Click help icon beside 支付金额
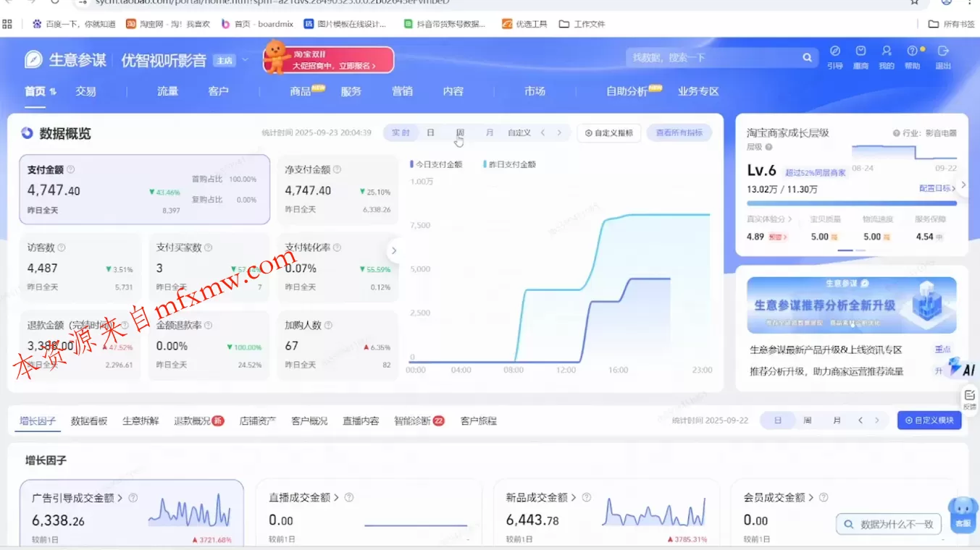 point(71,170)
